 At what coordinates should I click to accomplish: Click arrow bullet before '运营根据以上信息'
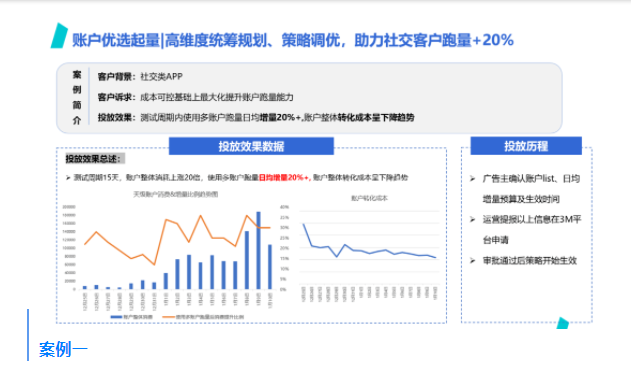pos(473,219)
